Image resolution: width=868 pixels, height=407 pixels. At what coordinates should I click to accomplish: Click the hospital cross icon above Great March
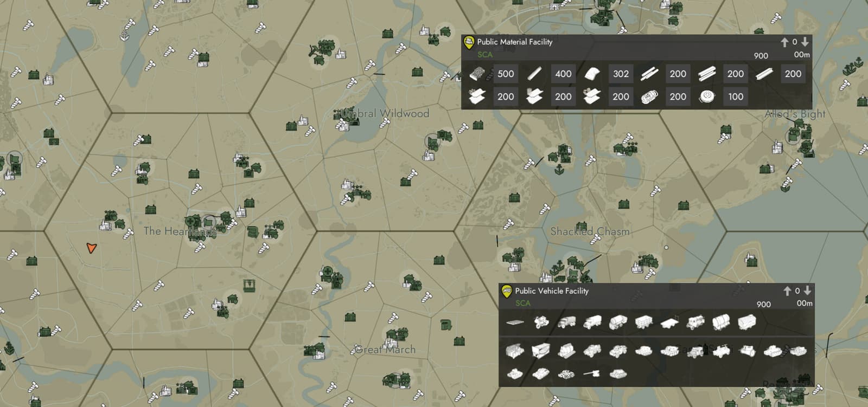click(327, 272)
